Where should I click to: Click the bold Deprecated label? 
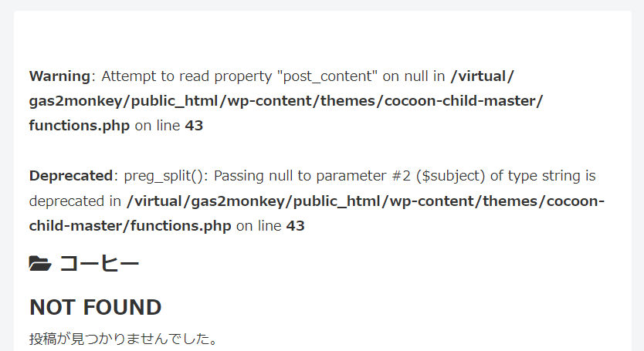pyautogui.click(x=71, y=176)
